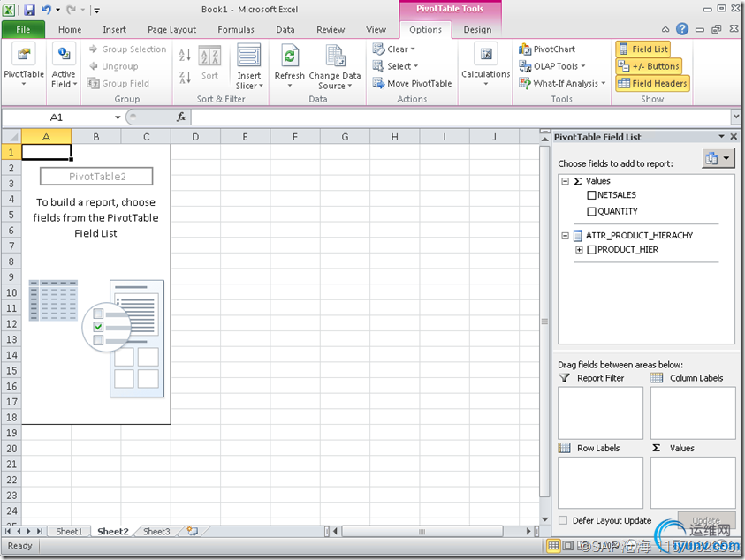745x560 pixels.
Task: Click the disabled Update button
Action: pyautogui.click(x=706, y=520)
